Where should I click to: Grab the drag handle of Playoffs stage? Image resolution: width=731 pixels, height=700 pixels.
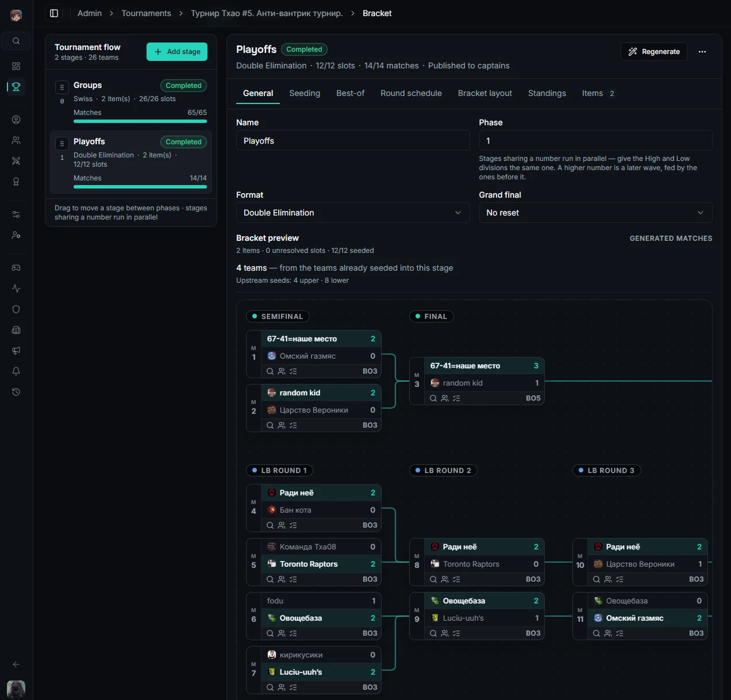[x=62, y=144]
